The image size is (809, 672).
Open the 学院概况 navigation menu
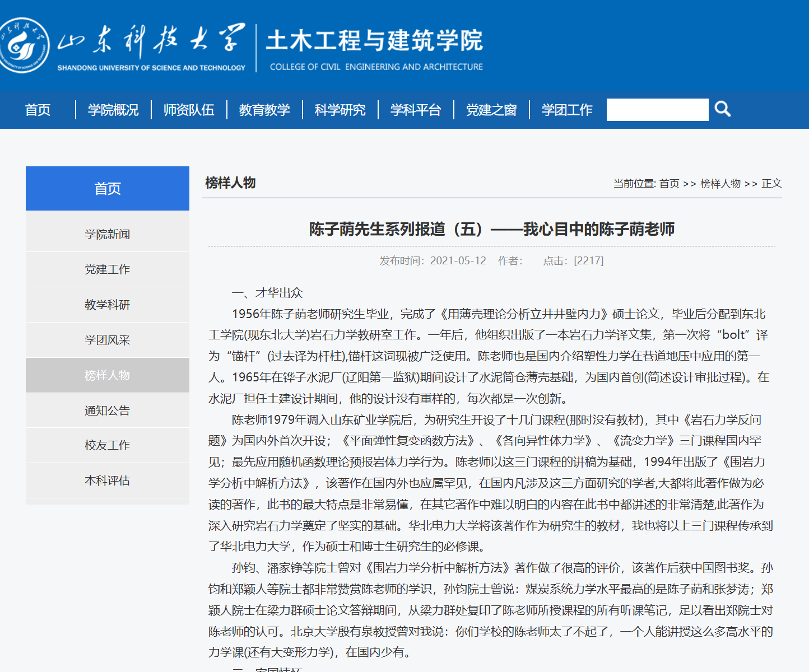tap(113, 110)
